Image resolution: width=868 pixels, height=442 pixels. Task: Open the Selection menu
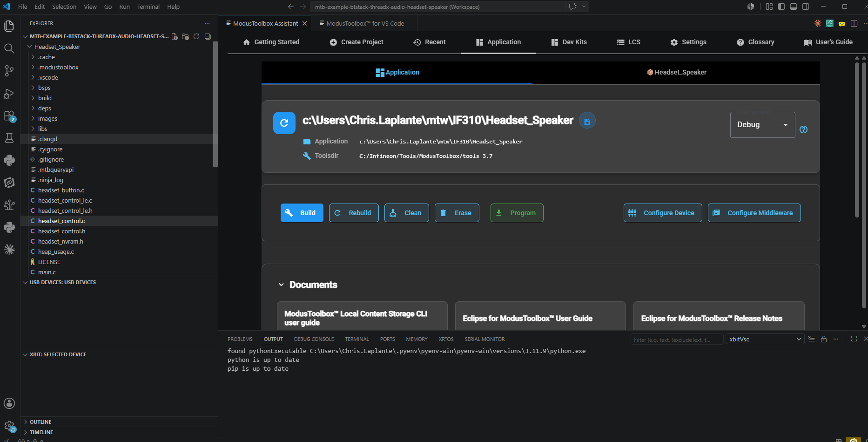[x=64, y=7]
